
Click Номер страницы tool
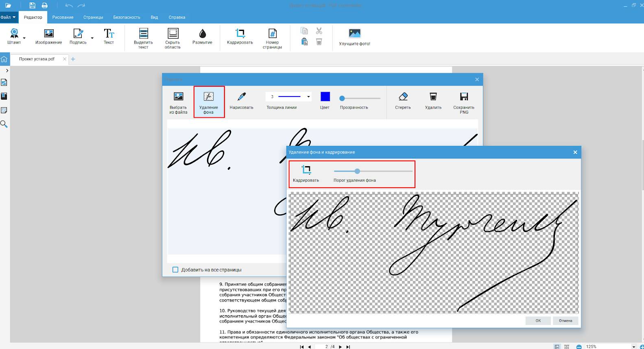[x=272, y=39]
